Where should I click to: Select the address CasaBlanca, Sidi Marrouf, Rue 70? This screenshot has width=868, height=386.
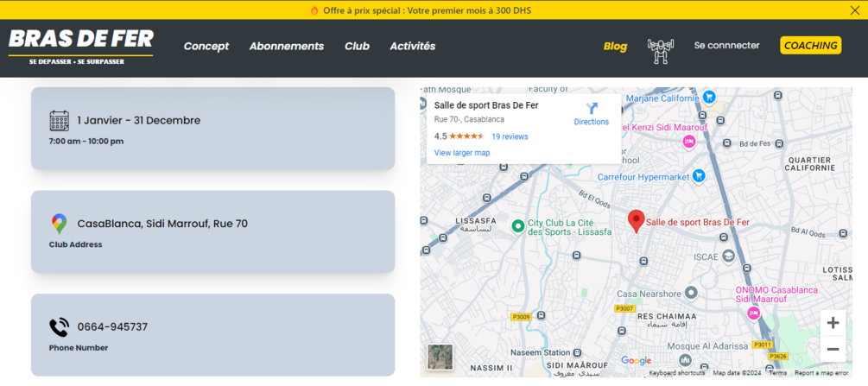(x=162, y=224)
